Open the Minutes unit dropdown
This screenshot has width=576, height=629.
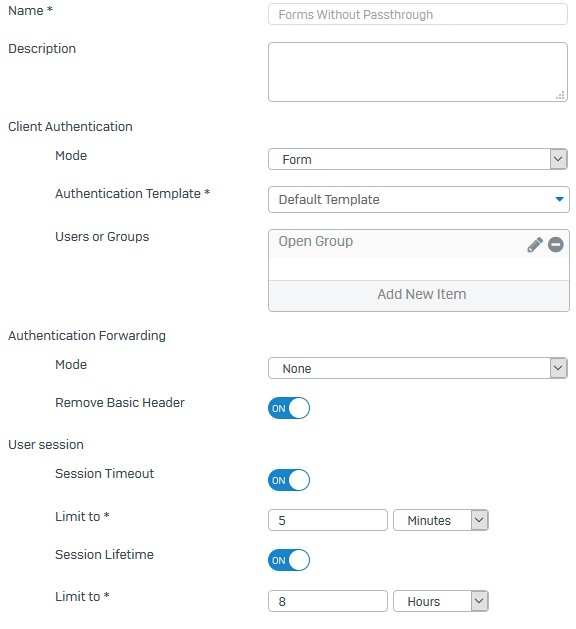coord(440,520)
